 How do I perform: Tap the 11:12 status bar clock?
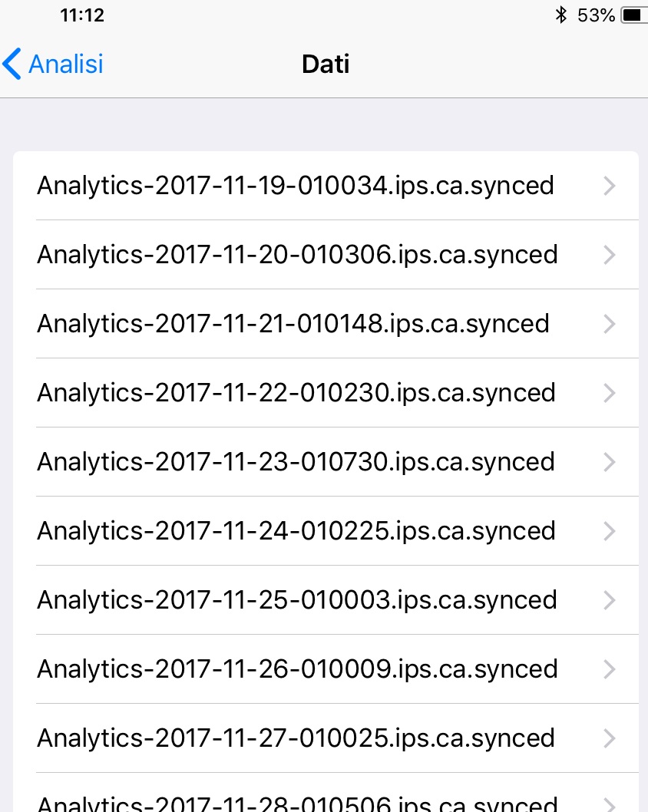point(82,15)
